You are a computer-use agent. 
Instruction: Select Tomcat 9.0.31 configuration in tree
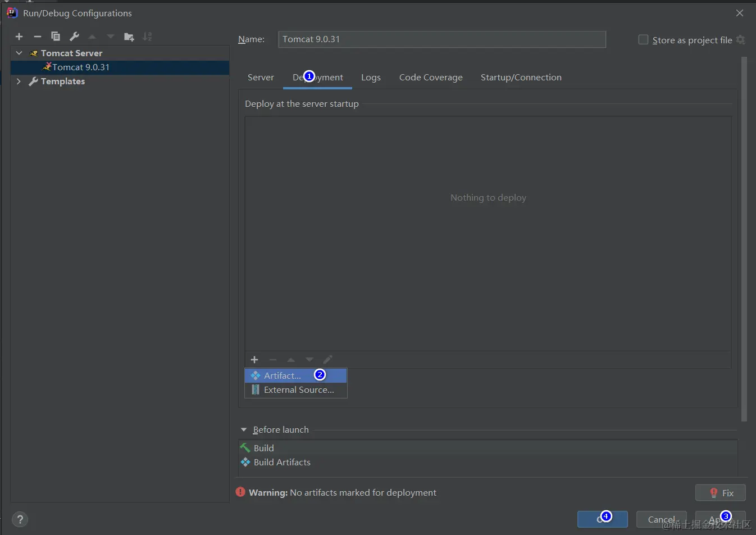click(x=120, y=67)
